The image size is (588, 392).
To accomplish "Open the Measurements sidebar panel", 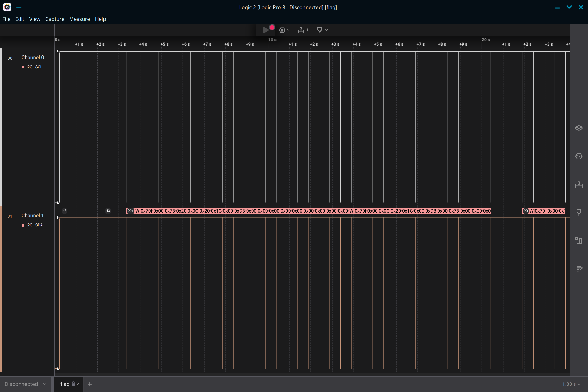I will coord(579,184).
